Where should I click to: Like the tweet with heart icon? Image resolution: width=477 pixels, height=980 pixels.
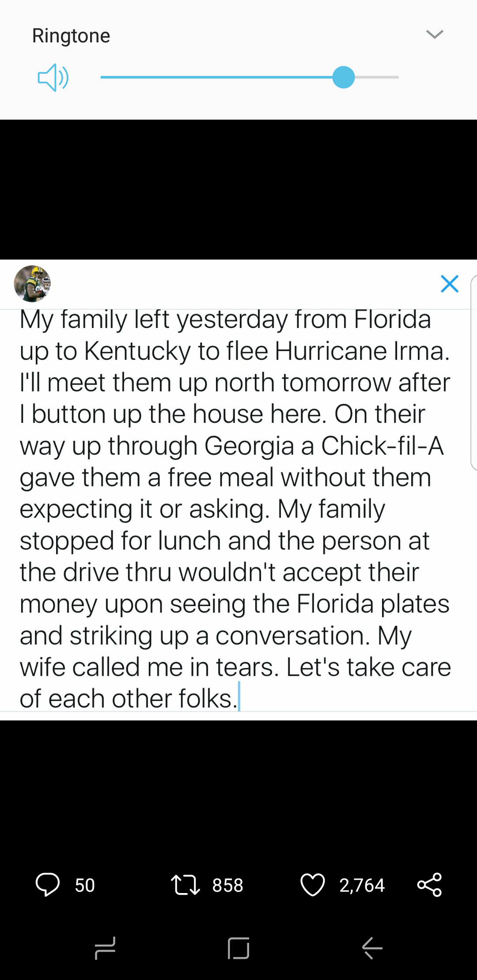coord(312,885)
